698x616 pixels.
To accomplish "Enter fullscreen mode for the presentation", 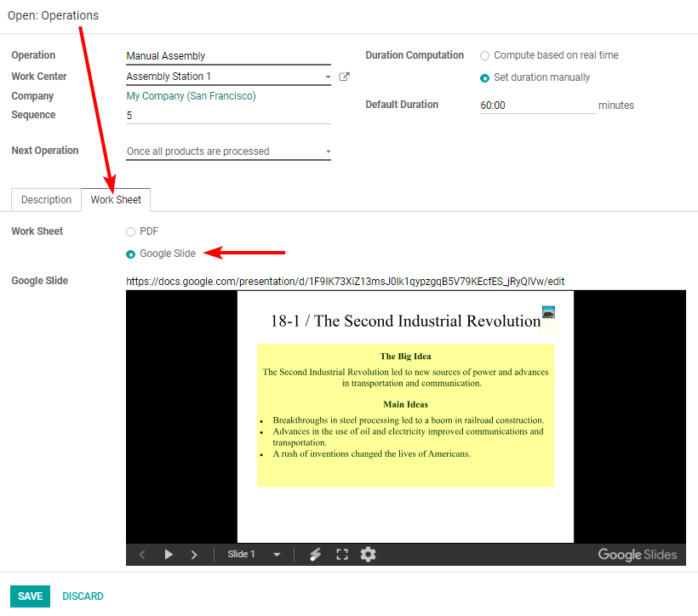I will (x=342, y=554).
